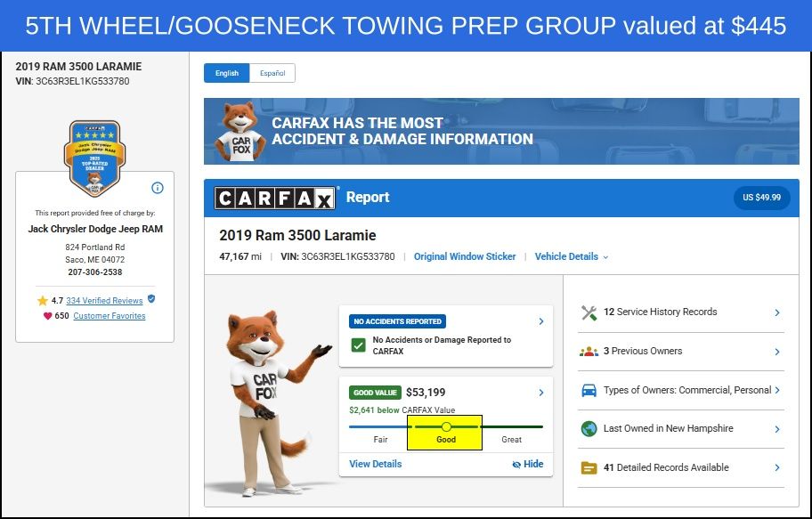Expand the Vehicle Details dropdown

click(x=572, y=256)
